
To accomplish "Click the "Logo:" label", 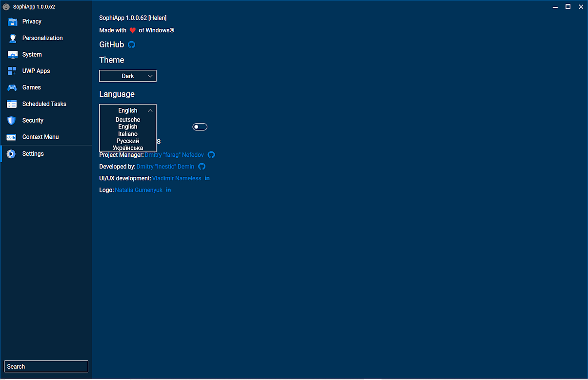I will [106, 190].
